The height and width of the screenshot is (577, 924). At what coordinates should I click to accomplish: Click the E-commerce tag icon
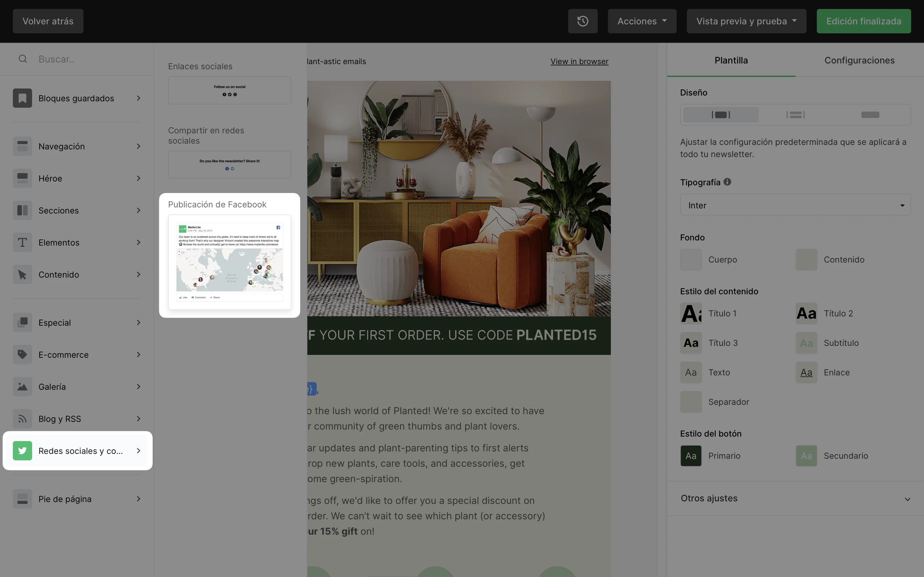coord(22,355)
